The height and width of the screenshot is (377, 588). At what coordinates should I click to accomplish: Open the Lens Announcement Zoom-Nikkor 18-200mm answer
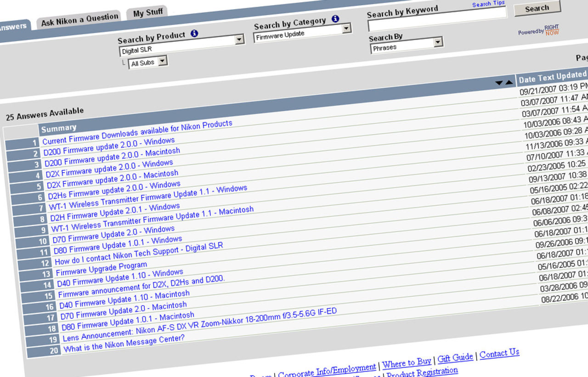pyautogui.click(x=200, y=325)
